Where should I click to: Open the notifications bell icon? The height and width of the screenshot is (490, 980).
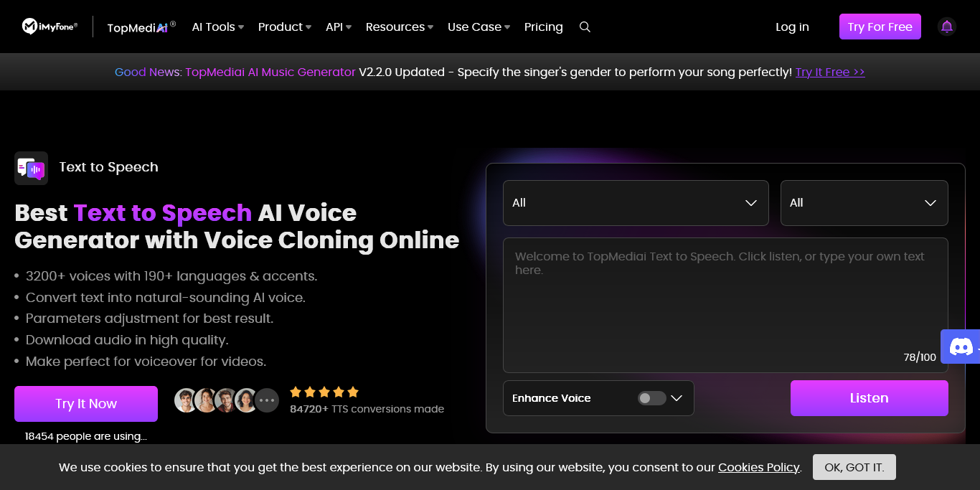[x=947, y=27]
